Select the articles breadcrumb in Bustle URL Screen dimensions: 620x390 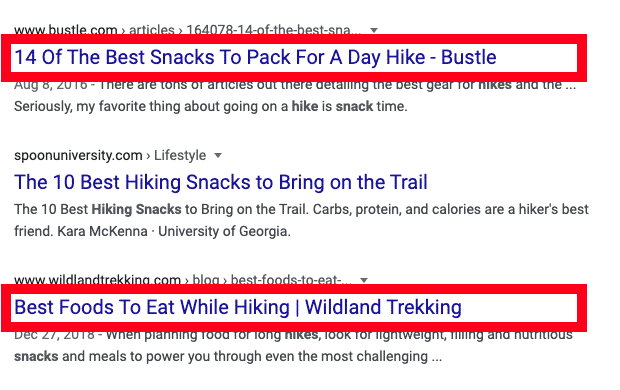click(152, 30)
